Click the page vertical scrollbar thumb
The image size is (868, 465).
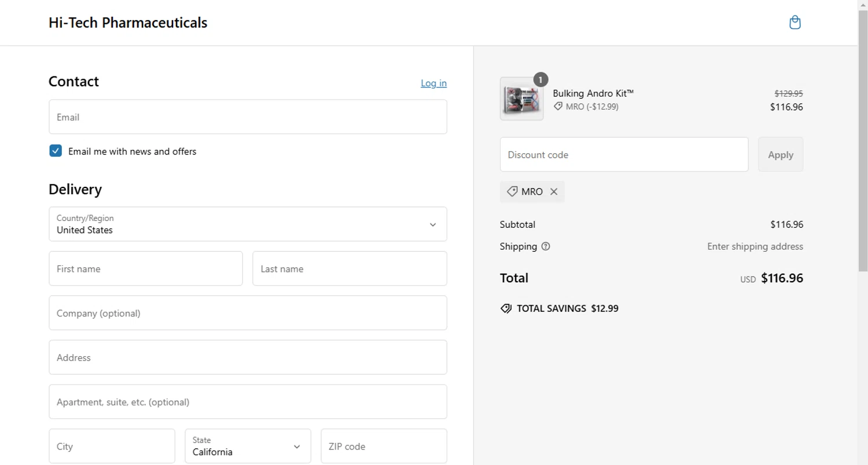tap(863, 139)
